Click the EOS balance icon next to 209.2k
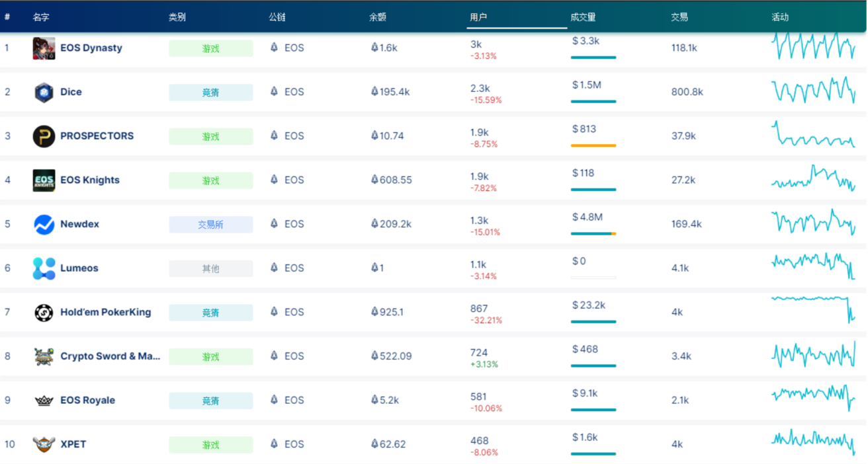The height and width of the screenshot is (464, 868). (x=374, y=223)
